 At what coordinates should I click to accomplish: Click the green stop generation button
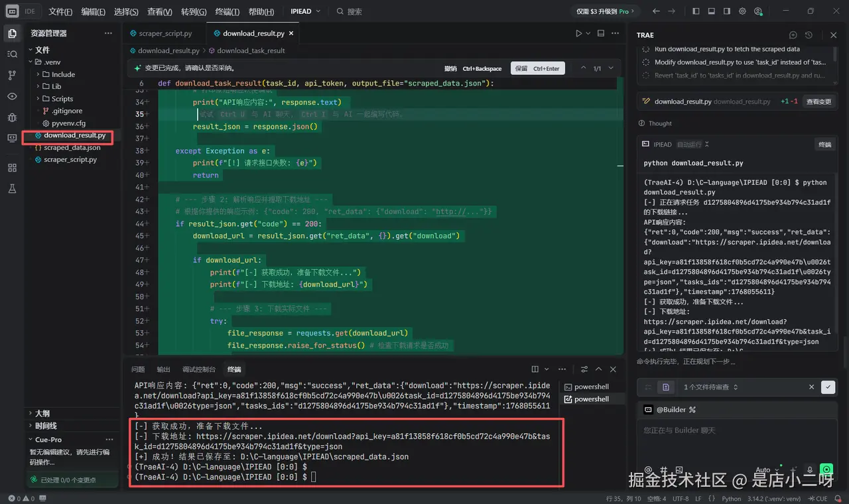coord(826,470)
